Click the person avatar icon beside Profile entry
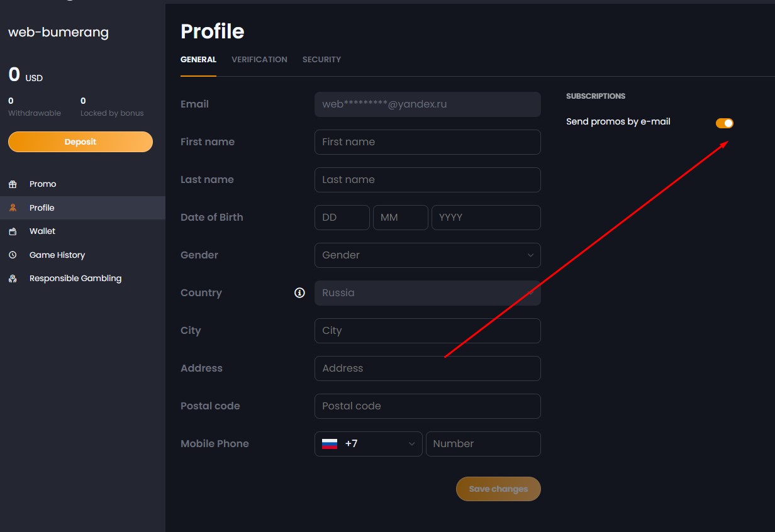 coord(13,208)
